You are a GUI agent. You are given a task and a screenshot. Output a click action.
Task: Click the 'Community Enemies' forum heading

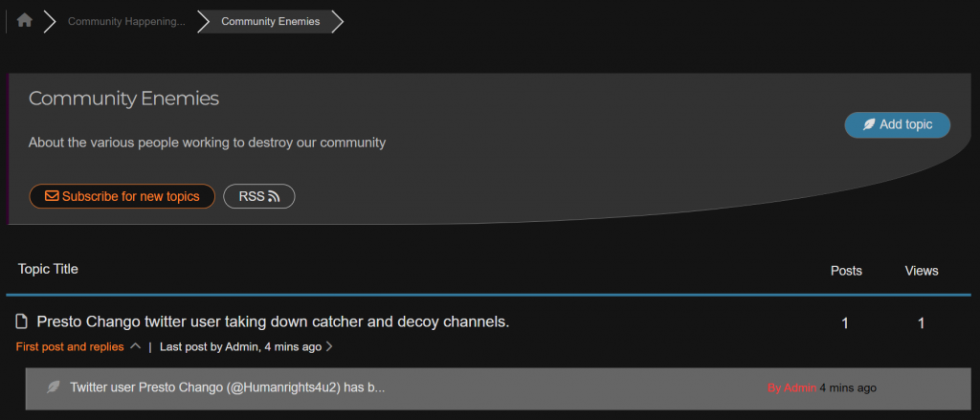click(123, 99)
